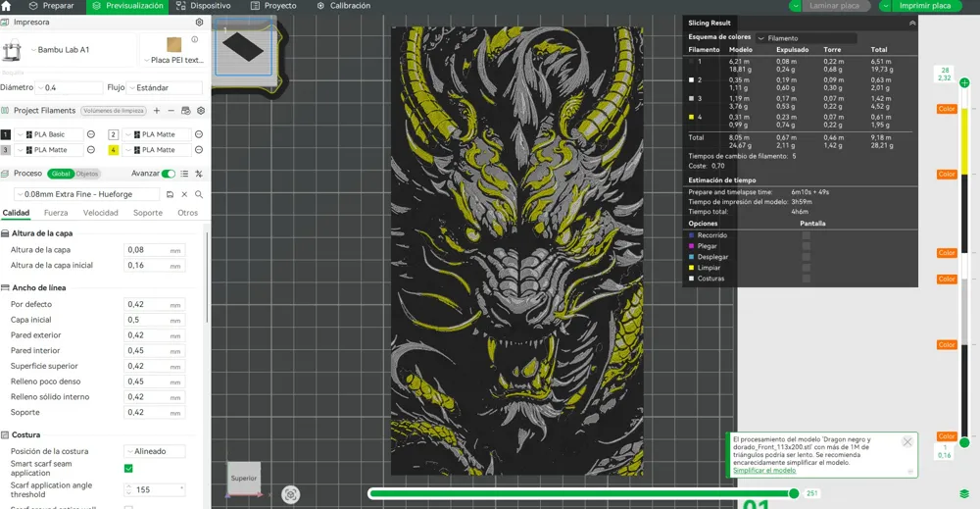Viewport: 980px width, 509px height.
Task: Enable Plegar display checkbox
Action: [x=807, y=246]
